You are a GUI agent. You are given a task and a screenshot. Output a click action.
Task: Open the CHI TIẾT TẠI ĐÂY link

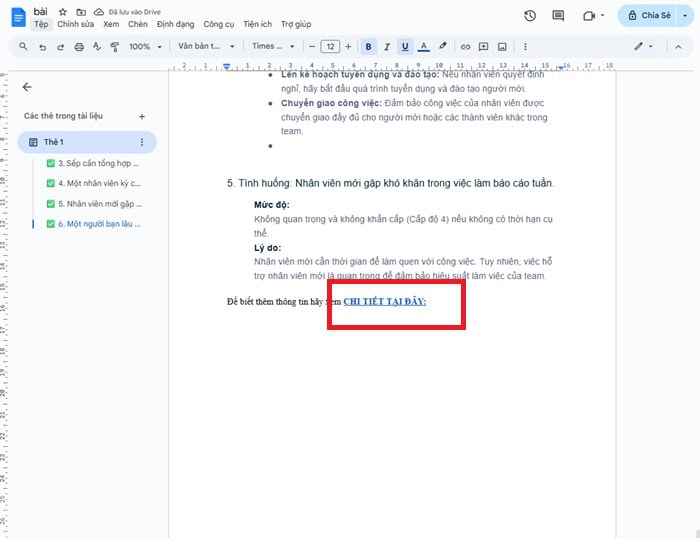384,301
